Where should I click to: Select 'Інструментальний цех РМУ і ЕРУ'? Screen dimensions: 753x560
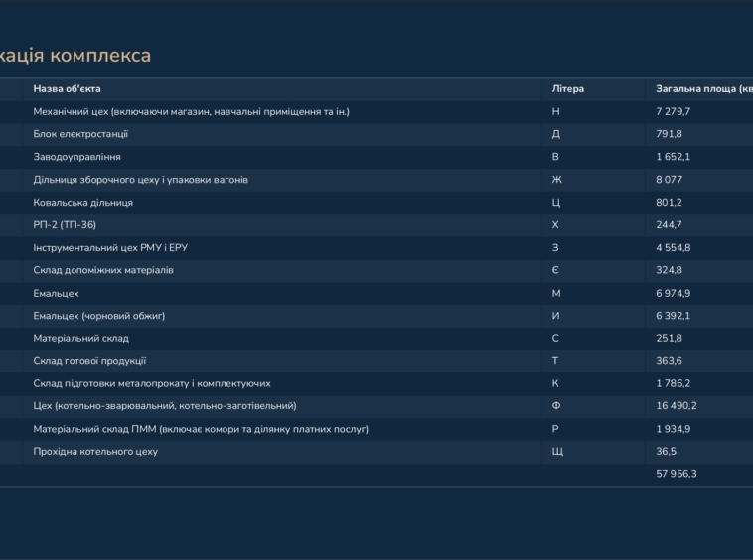click(x=110, y=248)
